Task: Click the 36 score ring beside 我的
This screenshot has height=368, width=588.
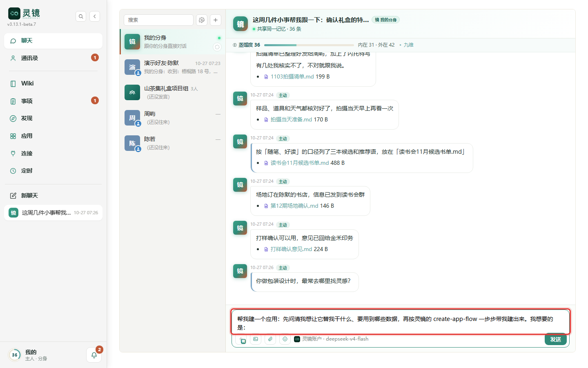Action: [15, 355]
